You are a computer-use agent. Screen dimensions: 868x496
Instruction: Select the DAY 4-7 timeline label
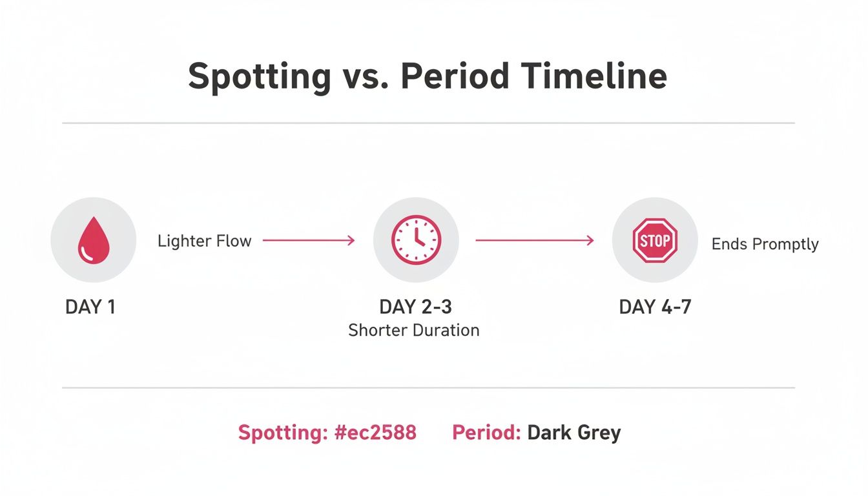[x=655, y=307]
